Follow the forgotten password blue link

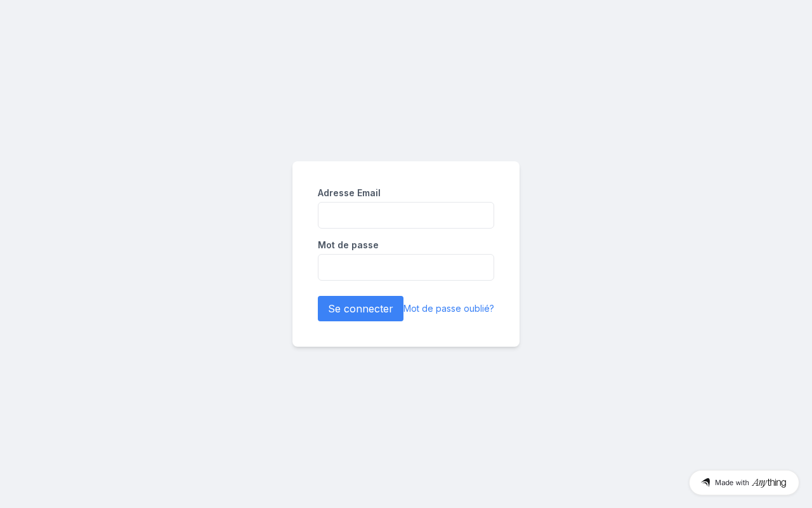click(449, 309)
